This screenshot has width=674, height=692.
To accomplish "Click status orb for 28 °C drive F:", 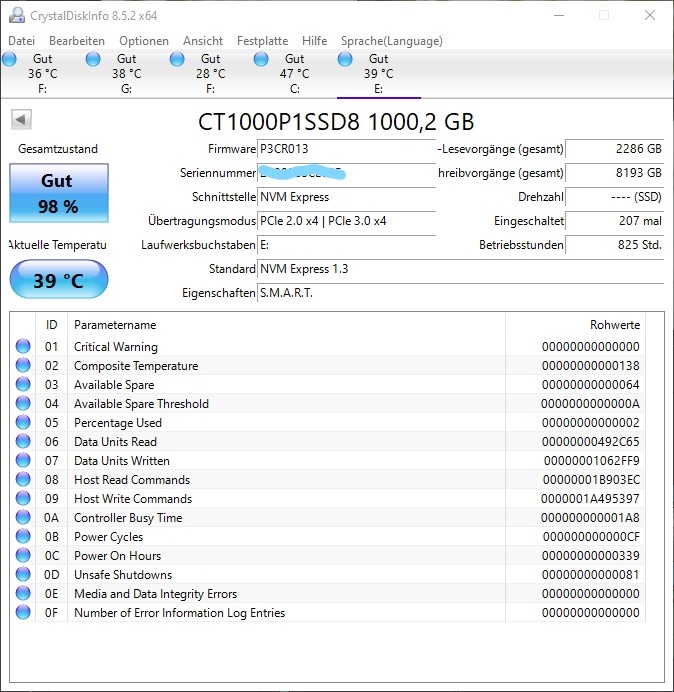I will coord(177,59).
